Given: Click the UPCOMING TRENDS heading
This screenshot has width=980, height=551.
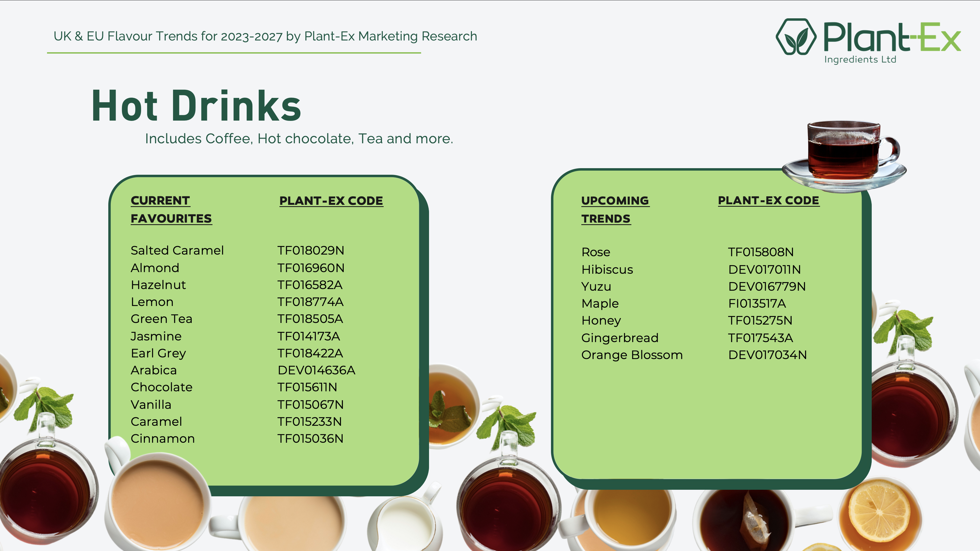Looking at the screenshot, I should (x=615, y=209).
